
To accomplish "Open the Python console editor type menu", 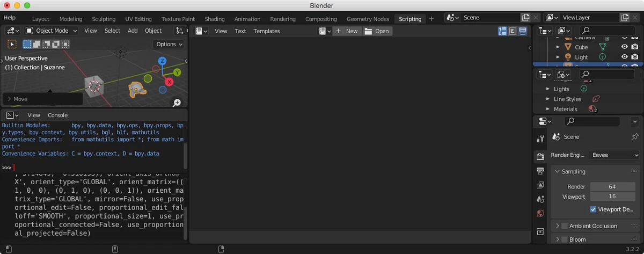I will [12, 115].
